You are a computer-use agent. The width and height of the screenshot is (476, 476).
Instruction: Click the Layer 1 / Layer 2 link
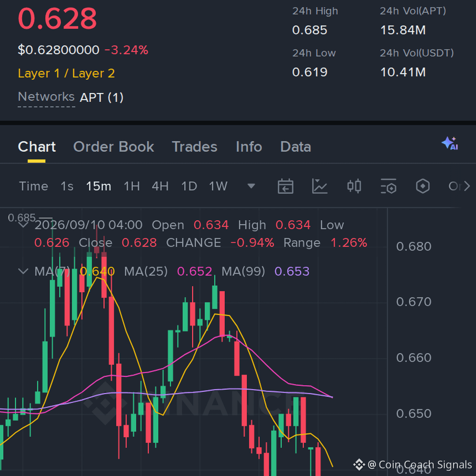66,74
